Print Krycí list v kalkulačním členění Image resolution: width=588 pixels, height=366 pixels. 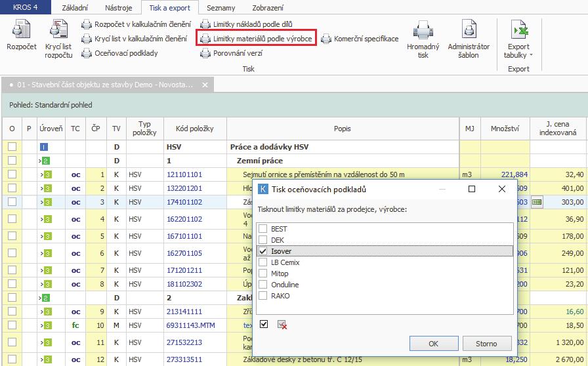point(135,39)
